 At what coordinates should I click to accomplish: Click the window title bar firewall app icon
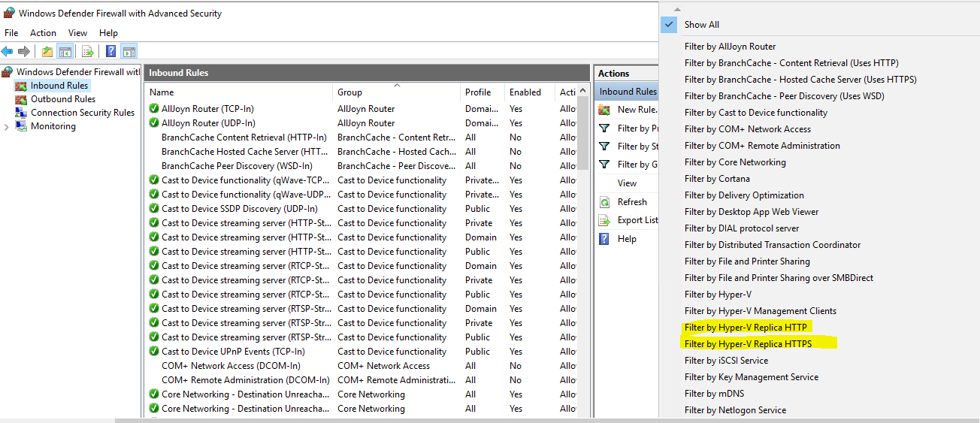(x=9, y=13)
